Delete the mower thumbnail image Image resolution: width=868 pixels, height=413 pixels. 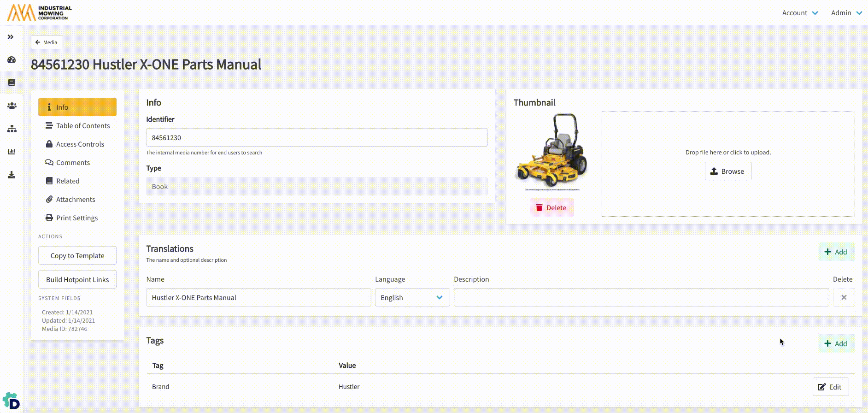coord(551,207)
